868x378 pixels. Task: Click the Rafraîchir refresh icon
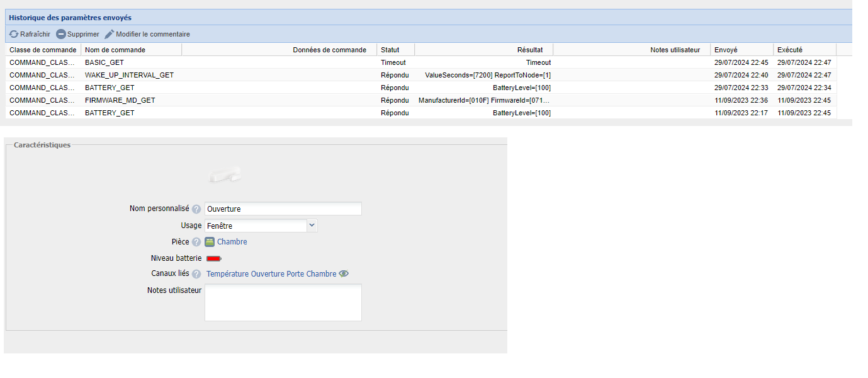(x=14, y=34)
